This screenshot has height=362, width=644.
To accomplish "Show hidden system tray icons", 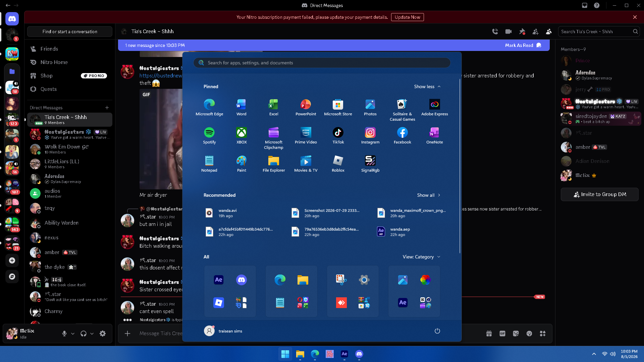I will pos(594,354).
